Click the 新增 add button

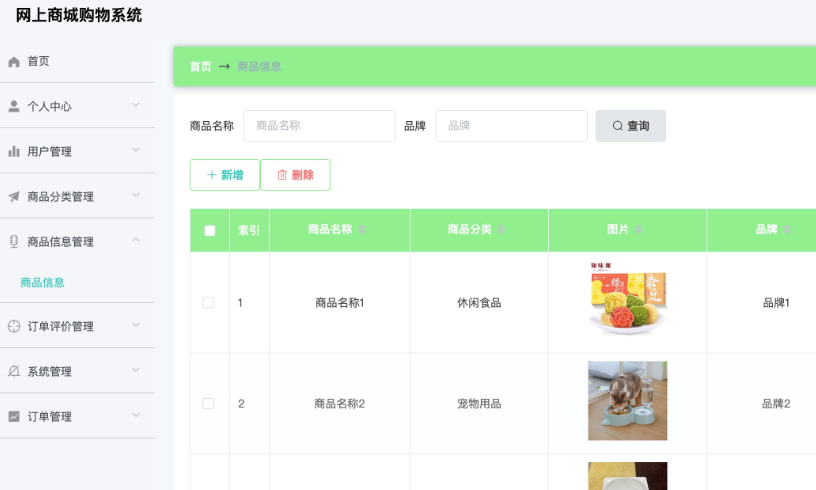pyautogui.click(x=225, y=175)
